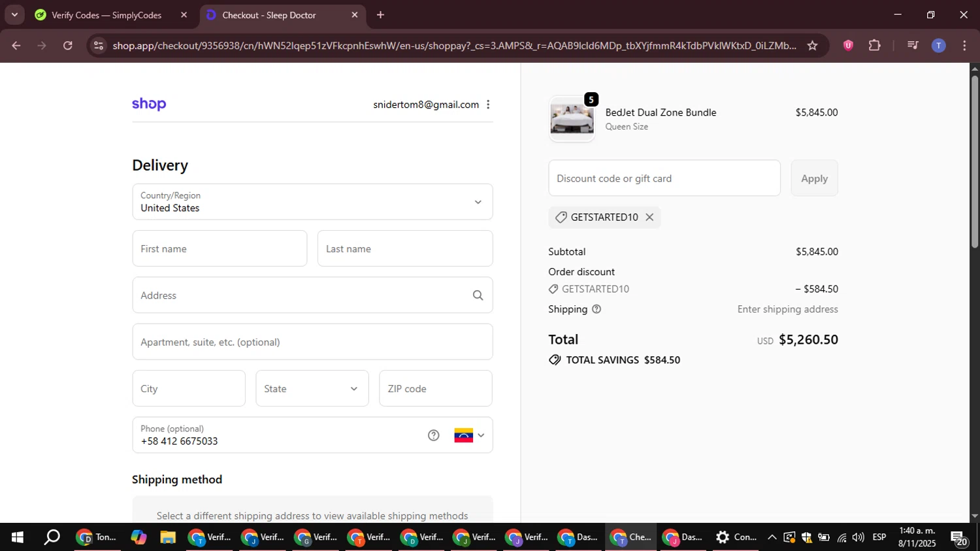This screenshot has width=980, height=551.
Task: Open the tab search dropdown arrow
Action: coord(14,14)
